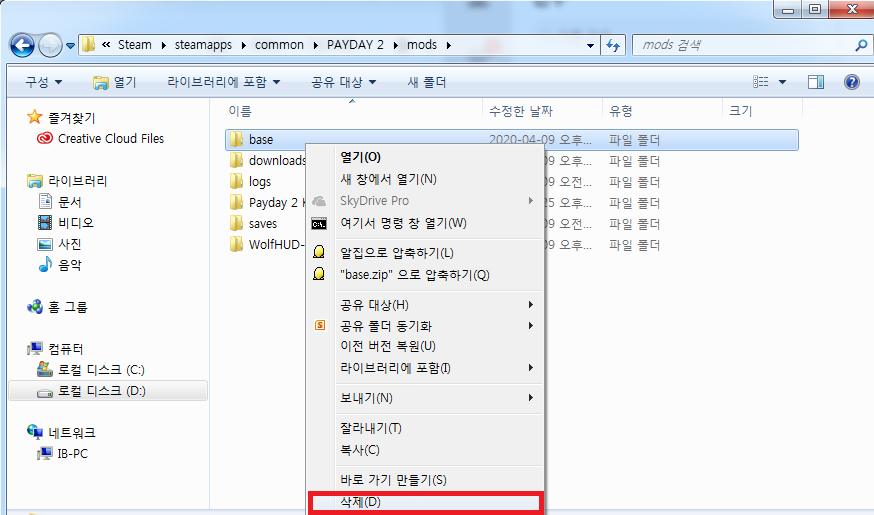Click the 새 폴더 toolbar button
Screen dimensions: 874x515
coord(426,82)
